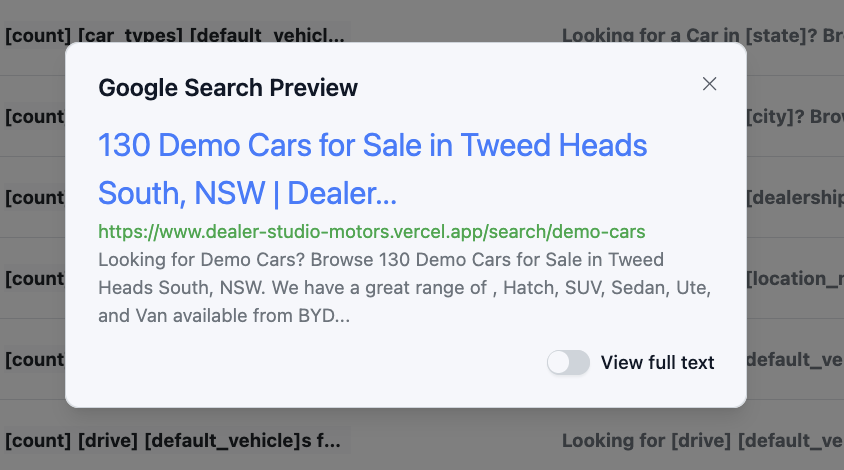Click the "[count" row beside the "South, NSW | Dealer..." line
This screenshot has height=470, width=844.
pyautogui.click(x=34, y=197)
